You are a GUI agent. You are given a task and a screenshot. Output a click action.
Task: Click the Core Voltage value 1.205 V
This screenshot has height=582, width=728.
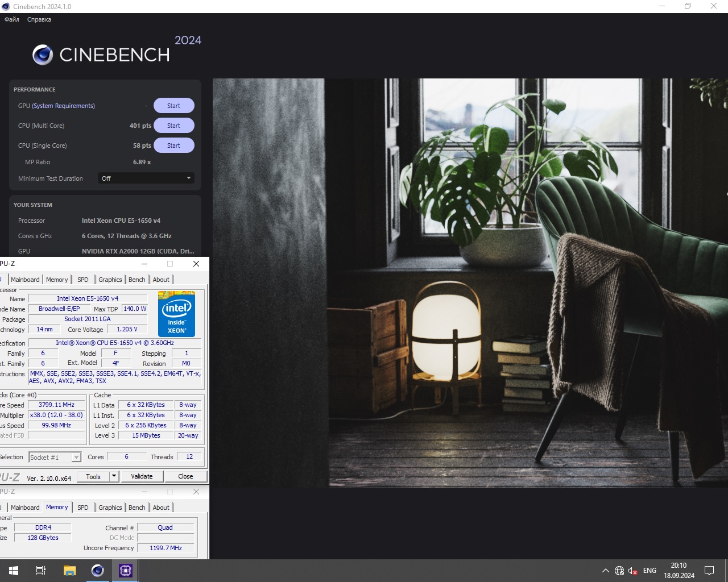click(127, 329)
